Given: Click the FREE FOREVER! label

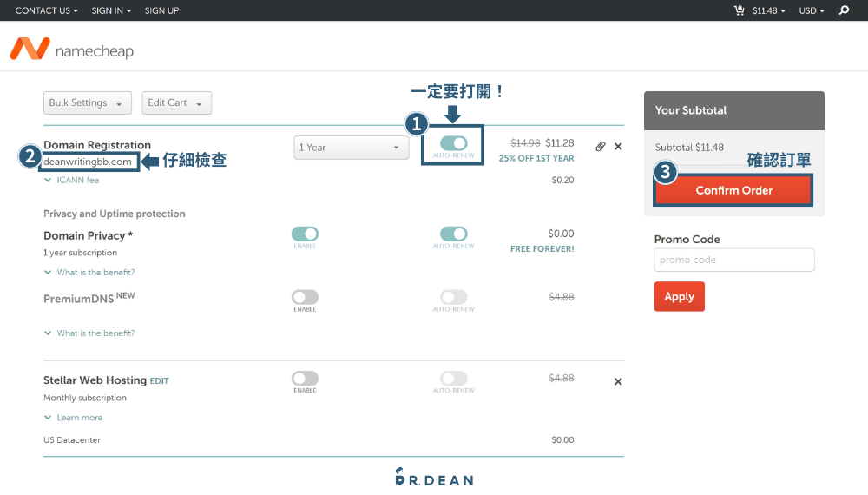Looking at the screenshot, I should pyautogui.click(x=542, y=249).
